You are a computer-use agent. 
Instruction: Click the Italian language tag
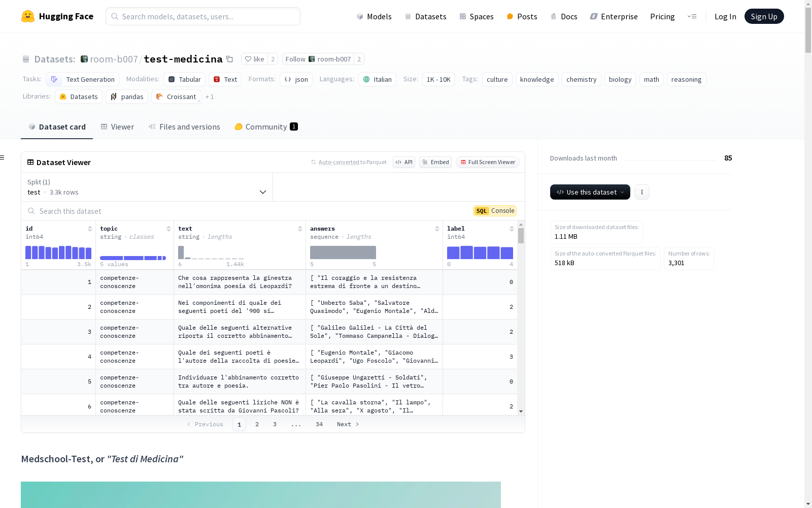(x=377, y=79)
